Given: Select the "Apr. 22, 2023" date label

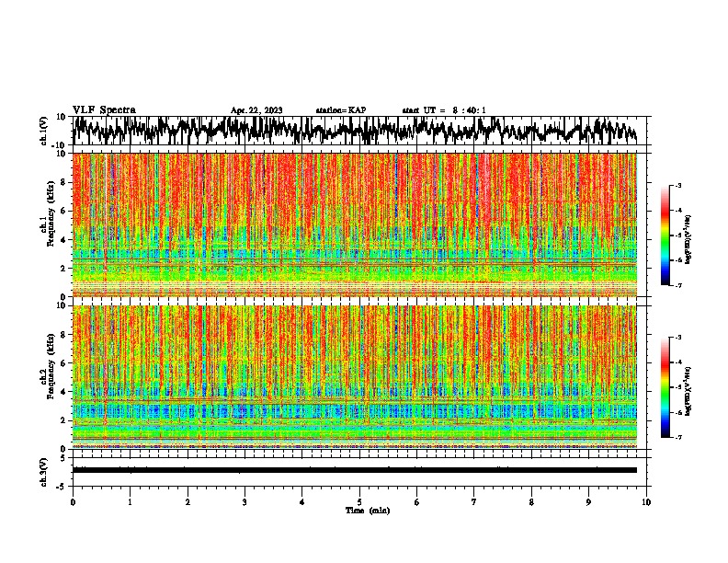Looking at the screenshot, I should tap(256, 110).
